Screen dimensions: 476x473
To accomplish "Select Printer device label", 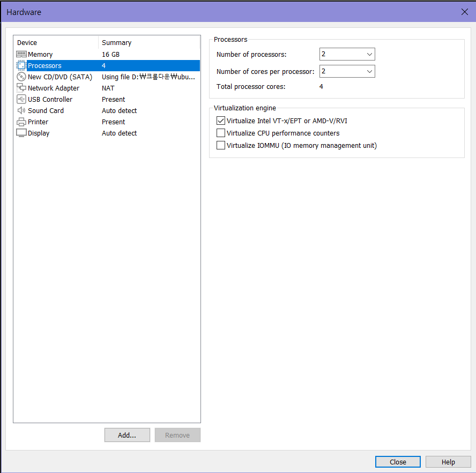I will point(38,122).
